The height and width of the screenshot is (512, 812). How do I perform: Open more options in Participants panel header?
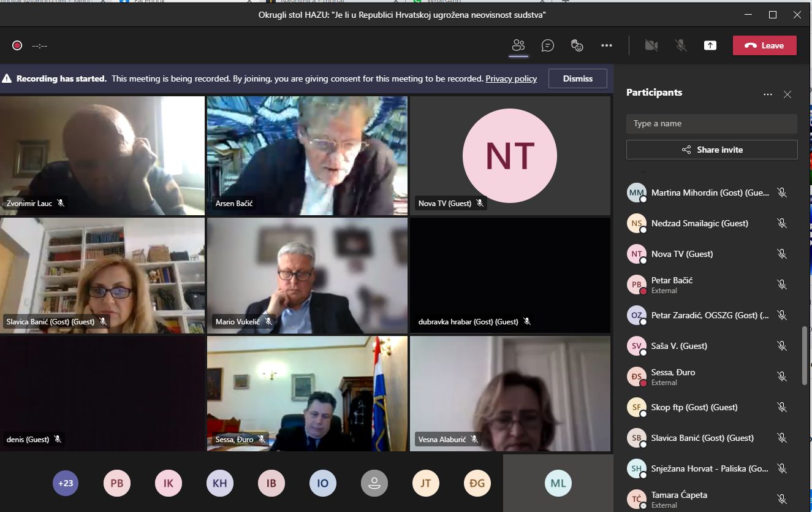[768, 94]
